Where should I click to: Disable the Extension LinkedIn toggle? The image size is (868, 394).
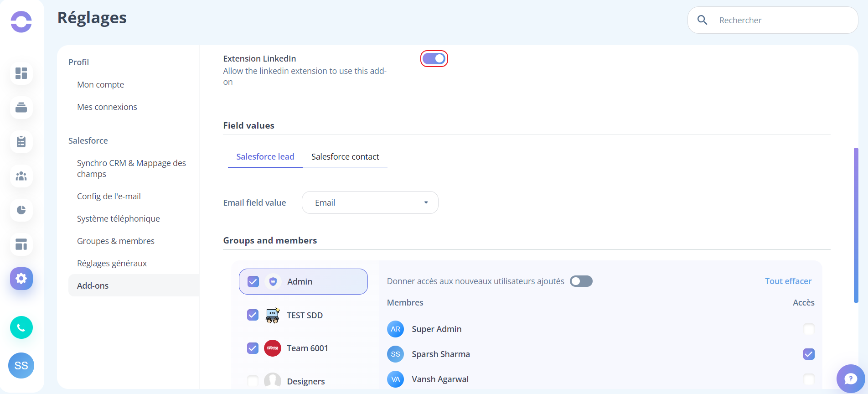[x=434, y=58]
